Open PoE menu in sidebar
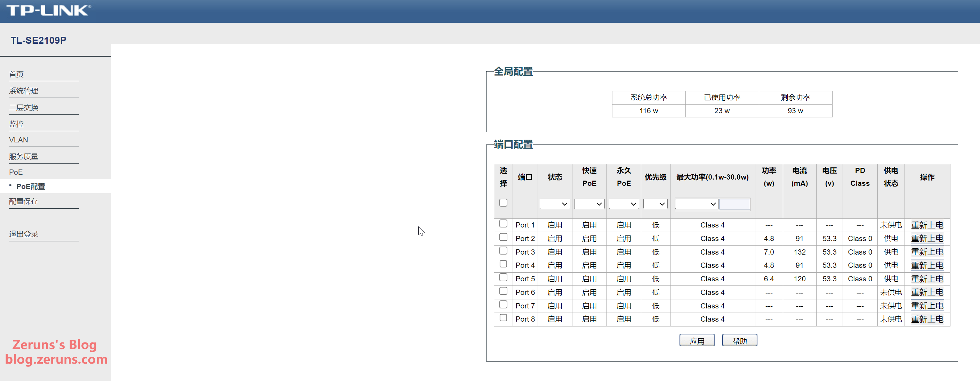This screenshot has width=980, height=381. pos(16,173)
